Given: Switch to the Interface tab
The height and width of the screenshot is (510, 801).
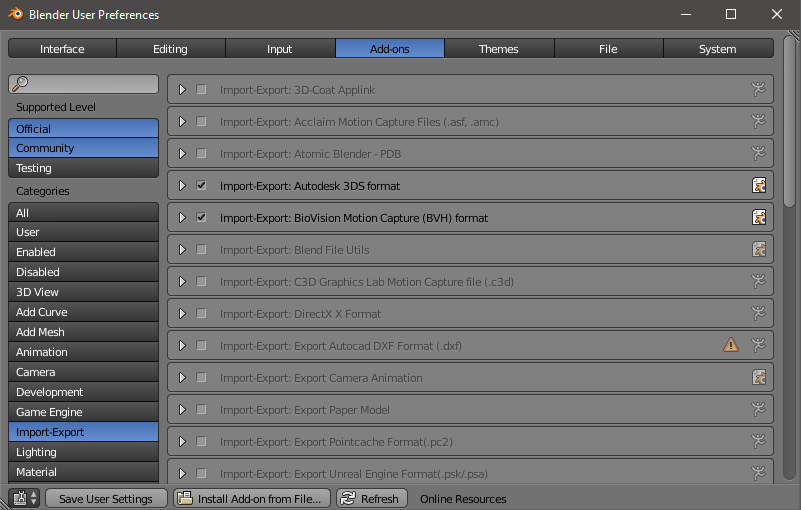Looking at the screenshot, I should click(62, 49).
